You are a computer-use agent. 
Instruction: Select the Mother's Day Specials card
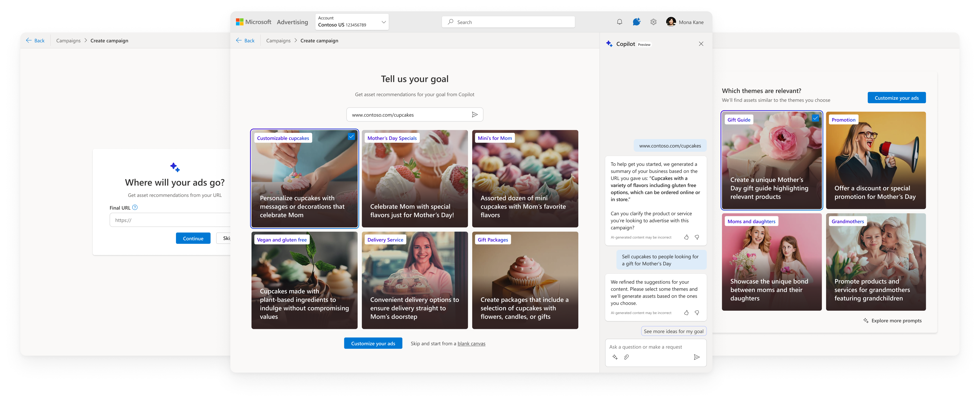coord(414,178)
